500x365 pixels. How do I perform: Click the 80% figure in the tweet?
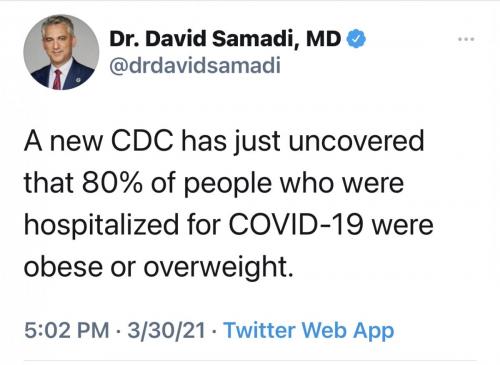(x=113, y=183)
